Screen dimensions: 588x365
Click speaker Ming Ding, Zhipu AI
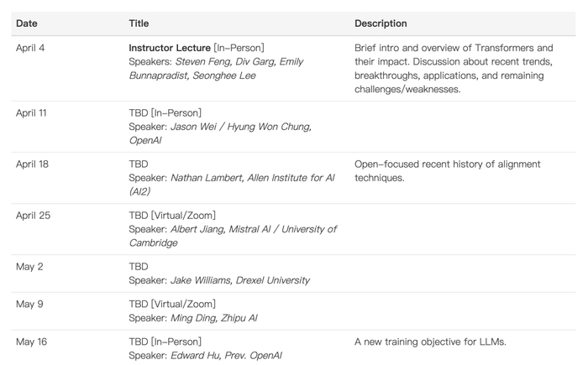(213, 318)
